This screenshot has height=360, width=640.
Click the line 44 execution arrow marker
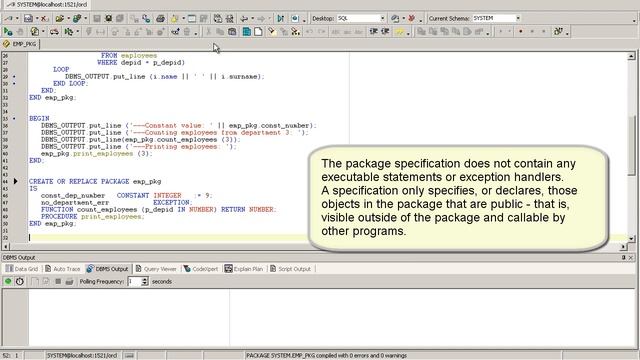tap(16, 181)
